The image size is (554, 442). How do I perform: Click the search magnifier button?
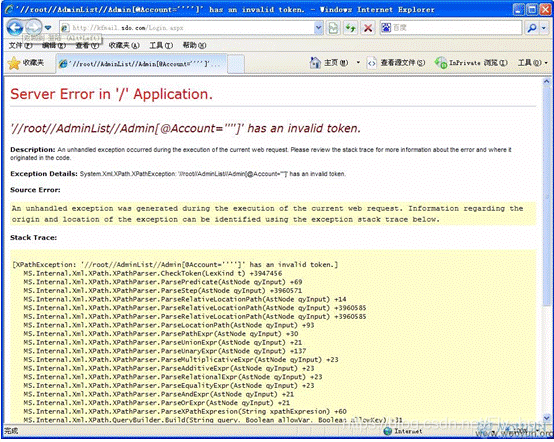[531, 28]
